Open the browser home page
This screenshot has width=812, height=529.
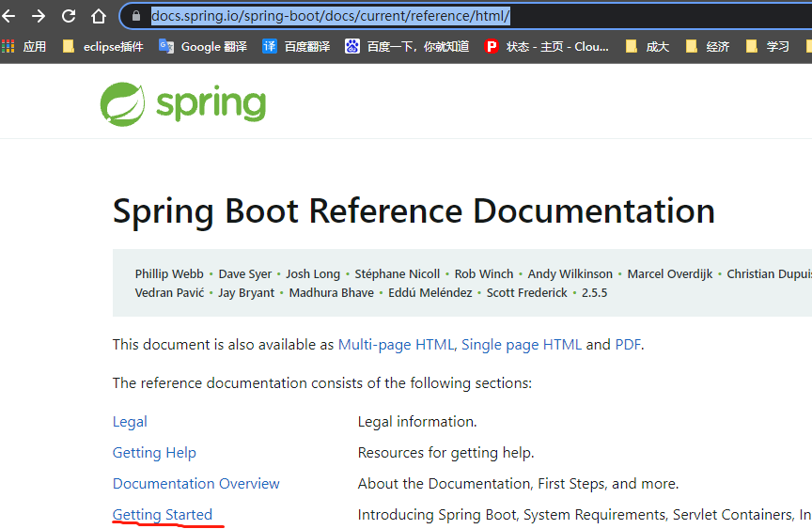click(99, 16)
